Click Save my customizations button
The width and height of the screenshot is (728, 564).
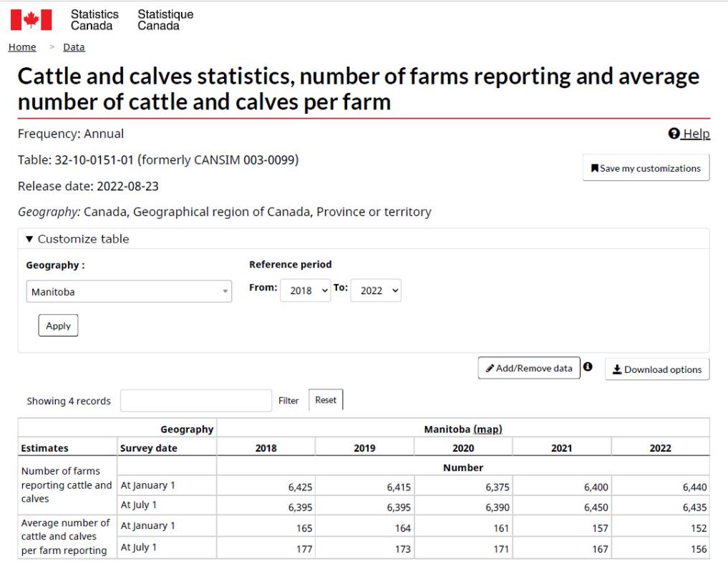click(x=646, y=168)
